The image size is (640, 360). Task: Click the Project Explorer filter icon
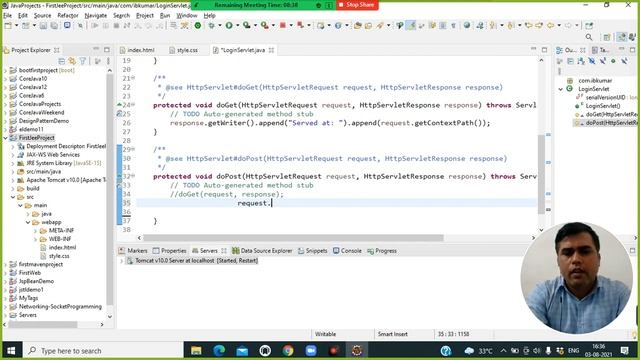point(83,61)
